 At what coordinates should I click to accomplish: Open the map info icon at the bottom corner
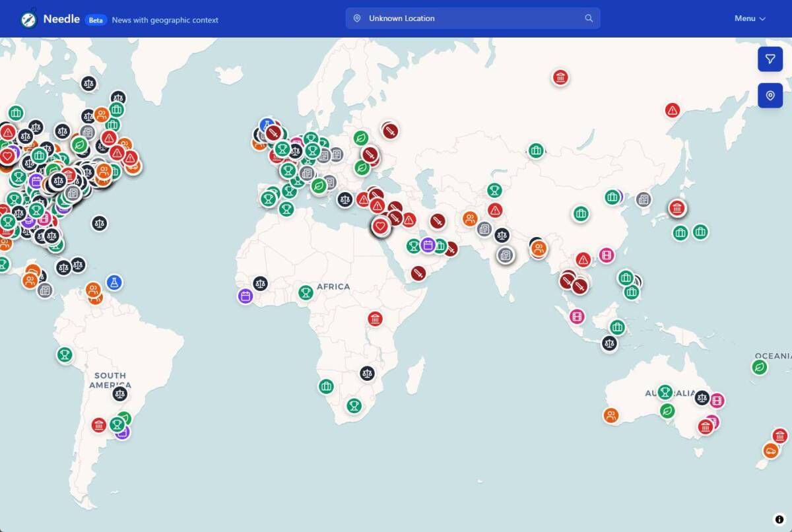779,519
